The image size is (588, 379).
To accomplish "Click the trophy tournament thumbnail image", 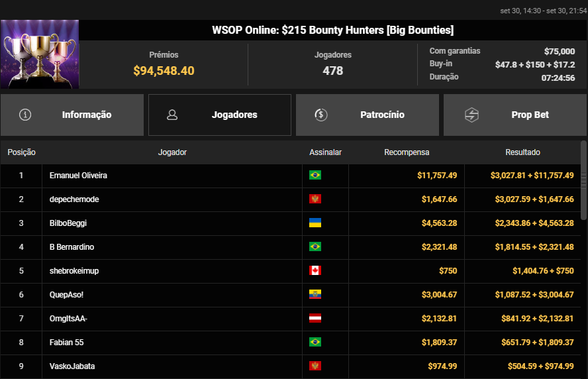I will [40, 54].
